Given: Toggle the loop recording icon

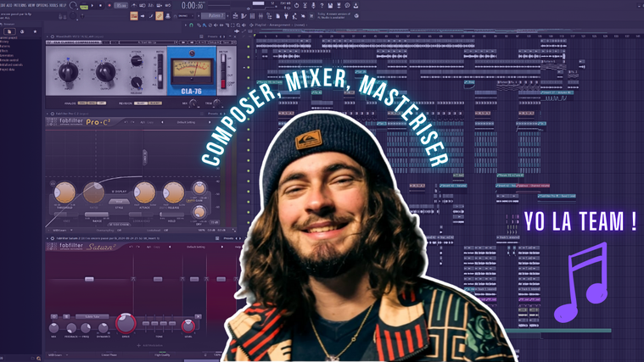Looking at the screenshot, I should 168,6.
